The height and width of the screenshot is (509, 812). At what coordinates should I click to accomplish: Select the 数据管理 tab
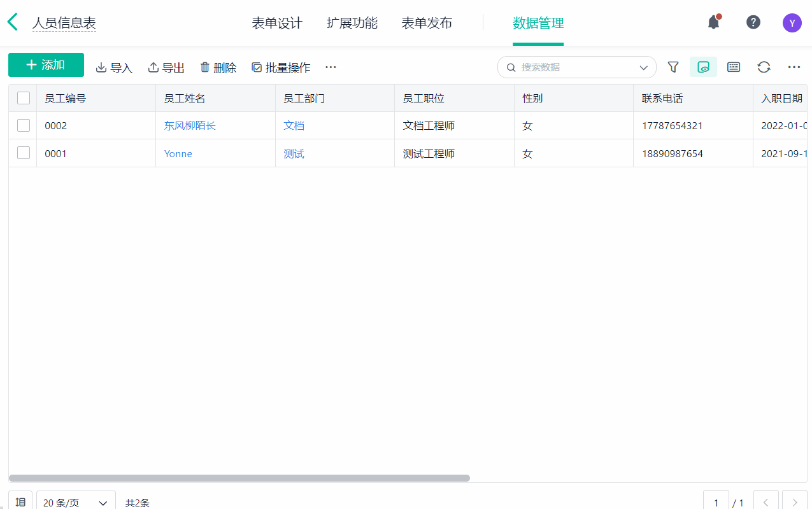click(x=538, y=23)
